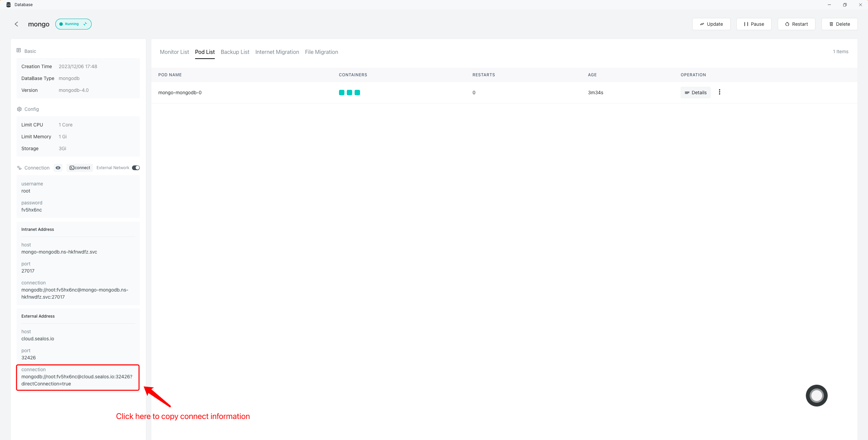Pause the mongo database
Image resolution: width=868 pixels, height=440 pixels.
pyautogui.click(x=754, y=24)
